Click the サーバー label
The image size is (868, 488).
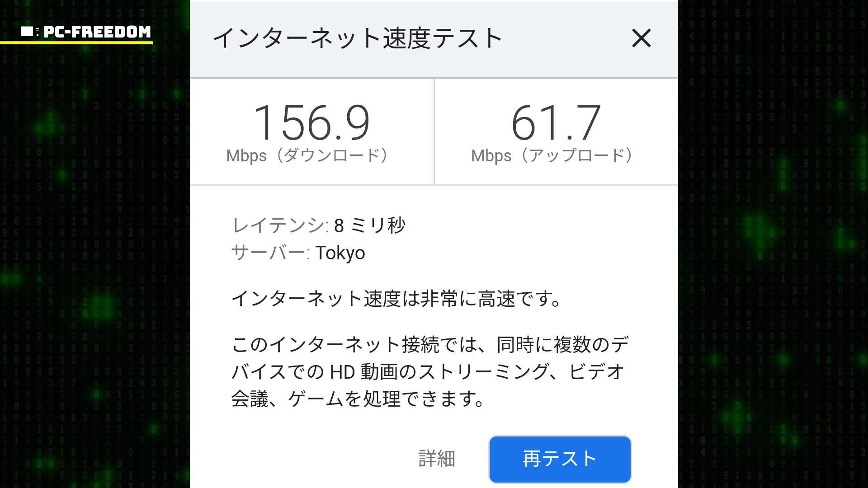point(270,253)
